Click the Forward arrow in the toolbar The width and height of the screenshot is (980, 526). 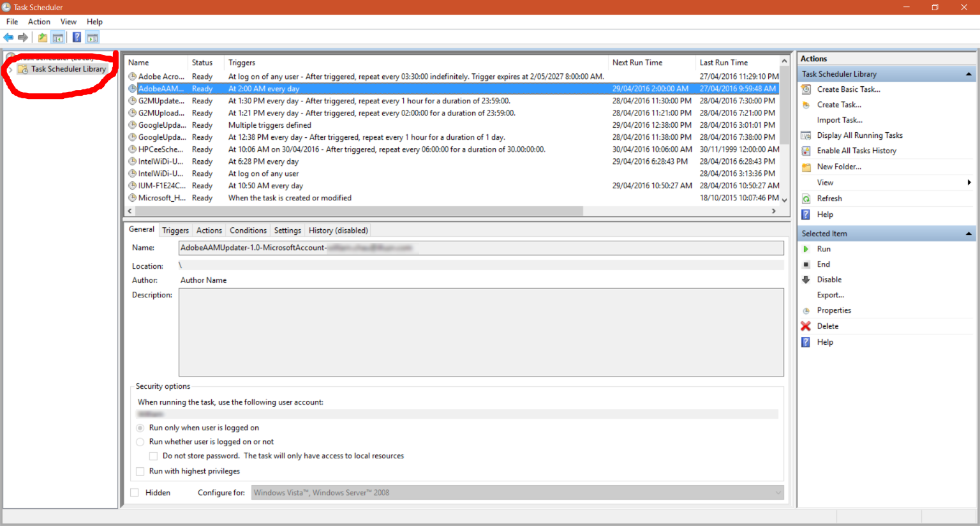point(23,38)
